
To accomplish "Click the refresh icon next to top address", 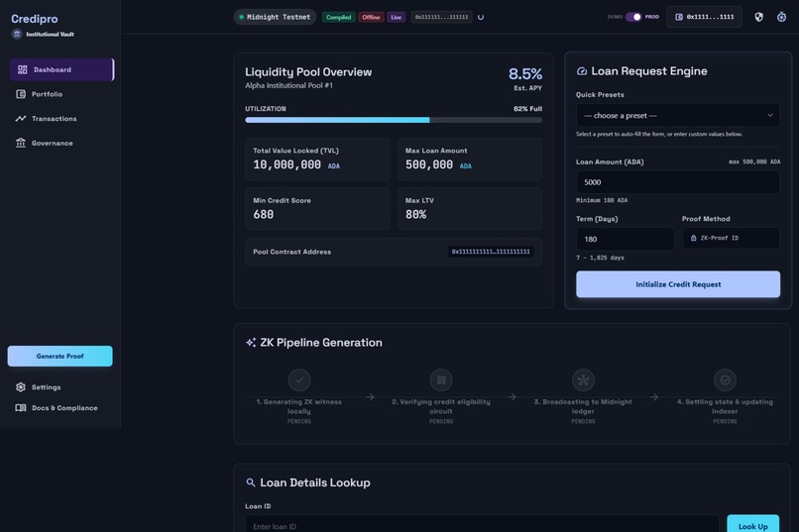I will click(481, 17).
